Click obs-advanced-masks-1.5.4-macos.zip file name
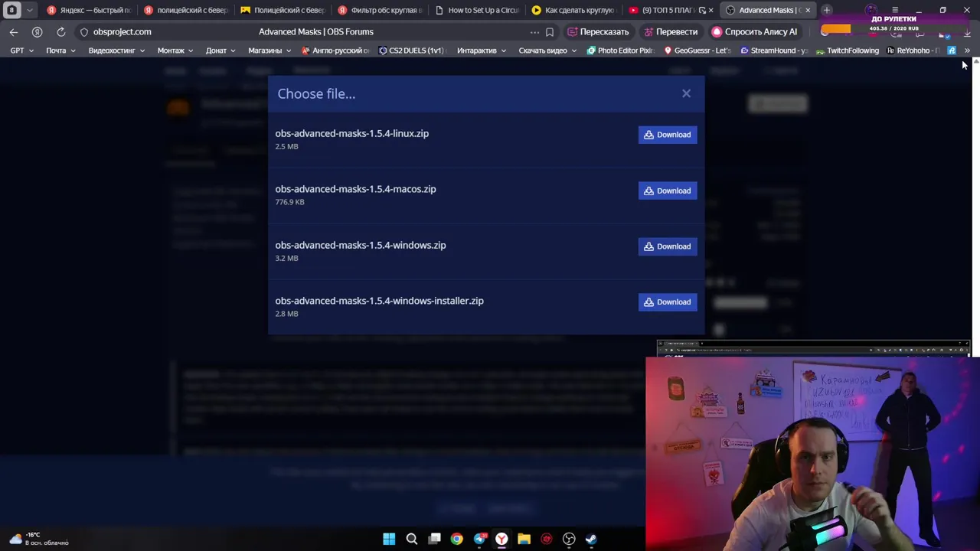This screenshot has height=551, width=980. 355,189
